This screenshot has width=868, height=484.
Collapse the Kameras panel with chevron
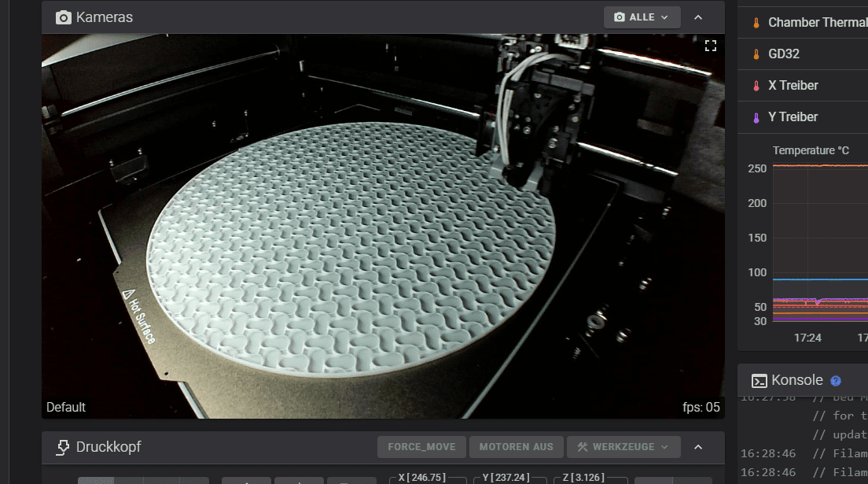click(x=698, y=17)
